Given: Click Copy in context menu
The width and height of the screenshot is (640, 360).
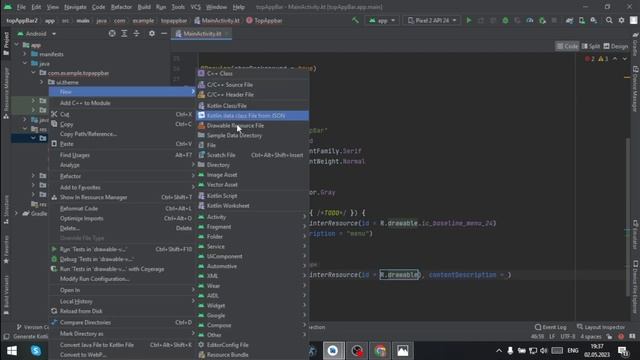Looking at the screenshot, I should [x=122, y=124].
